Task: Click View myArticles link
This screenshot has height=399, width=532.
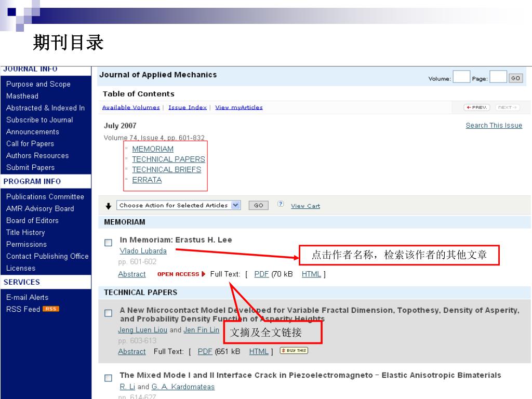Action: pyautogui.click(x=239, y=107)
